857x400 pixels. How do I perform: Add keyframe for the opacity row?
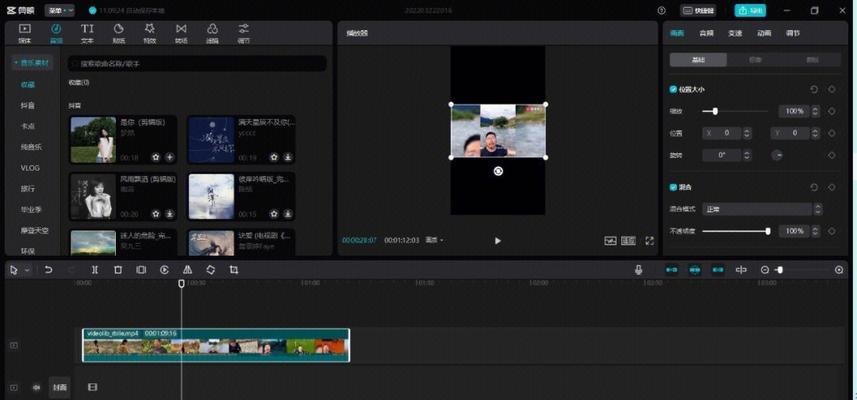pos(832,231)
